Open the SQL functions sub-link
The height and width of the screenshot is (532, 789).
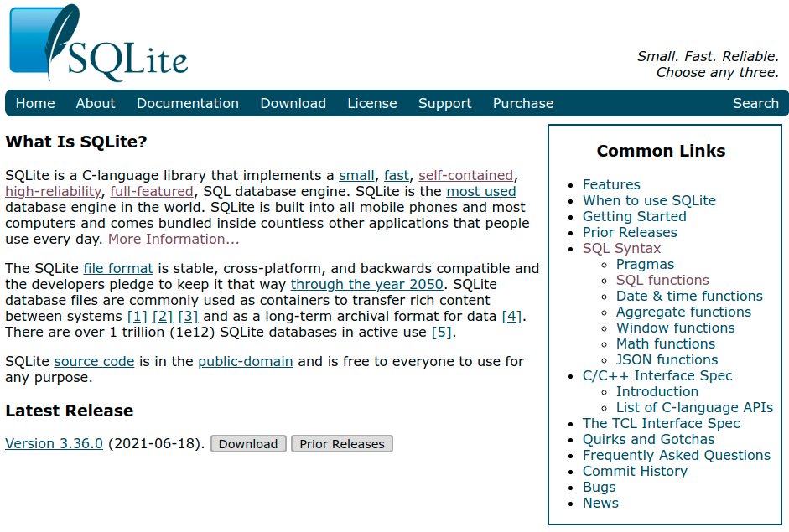coord(662,280)
